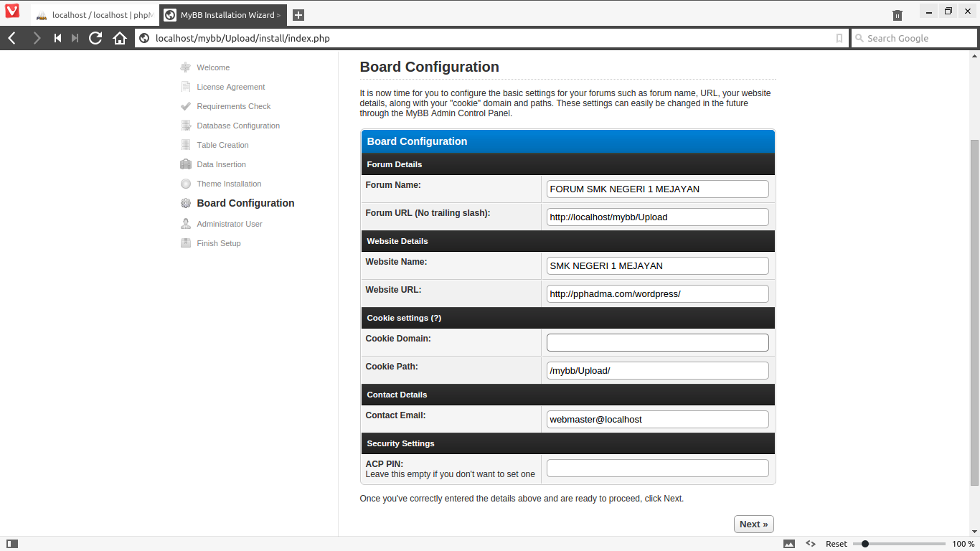The height and width of the screenshot is (551, 980).
Task: Click the Vivaldi menu icon
Action: (x=12, y=12)
